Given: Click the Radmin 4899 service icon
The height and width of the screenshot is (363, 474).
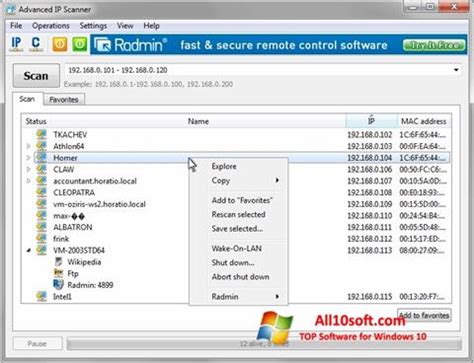Looking at the screenshot, I should click(58, 285).
